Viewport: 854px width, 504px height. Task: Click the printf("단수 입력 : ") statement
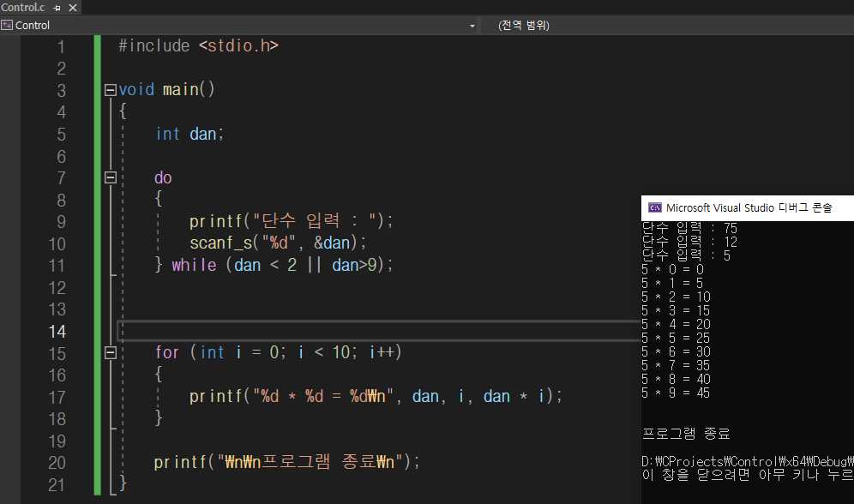tap(291, 221)
